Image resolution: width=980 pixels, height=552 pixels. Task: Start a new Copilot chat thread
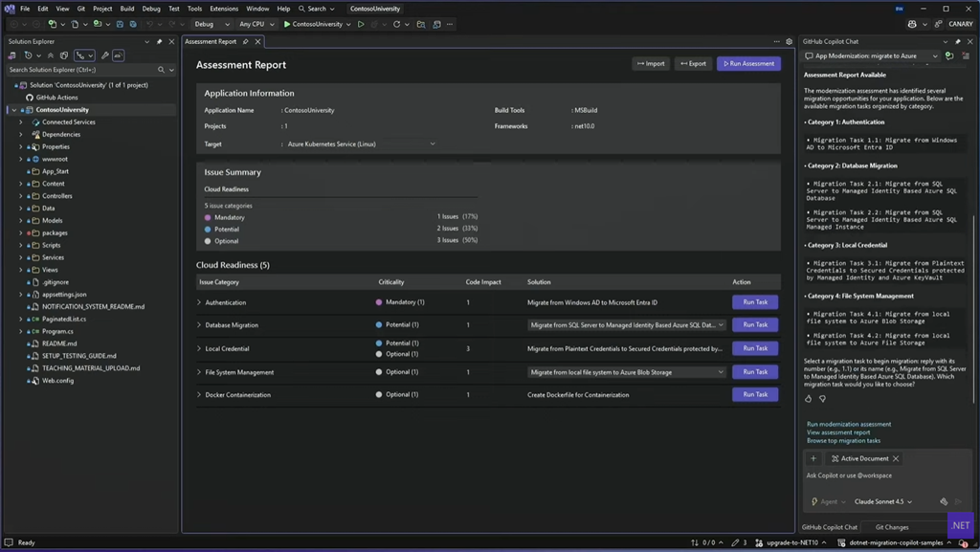[948, 56]
